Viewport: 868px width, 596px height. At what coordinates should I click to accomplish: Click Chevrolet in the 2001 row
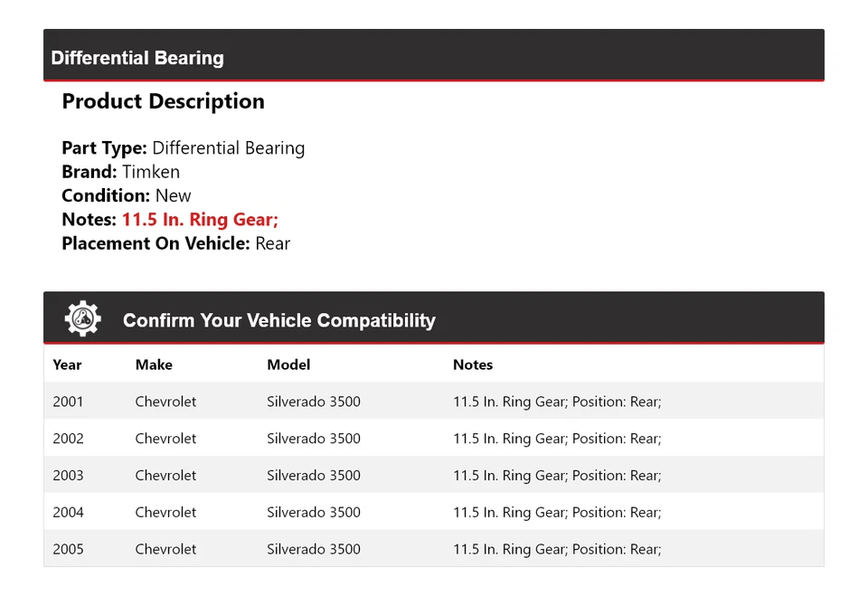(165, 402)
